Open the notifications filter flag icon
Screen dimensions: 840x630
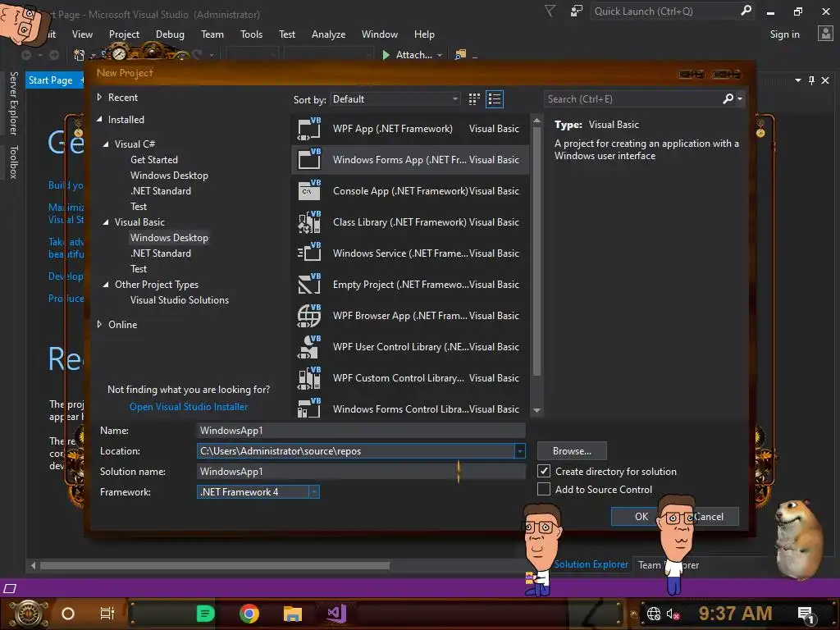[x=550, y=11]
